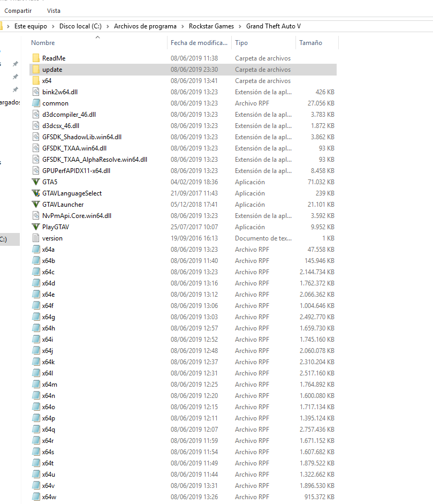Select GFSDK_TXAA_AlphaResolve.win64.dll icon

point(36,160)
